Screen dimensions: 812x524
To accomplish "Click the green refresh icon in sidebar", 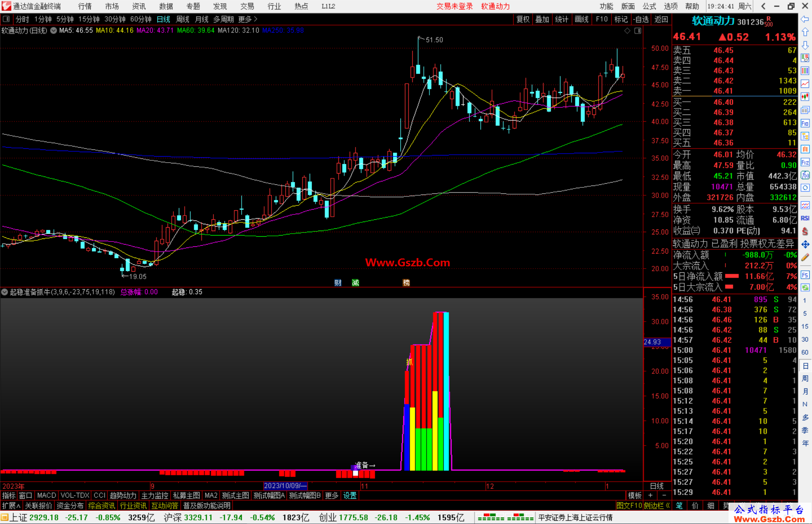I will pyautogui.click(x=805, y=288).
